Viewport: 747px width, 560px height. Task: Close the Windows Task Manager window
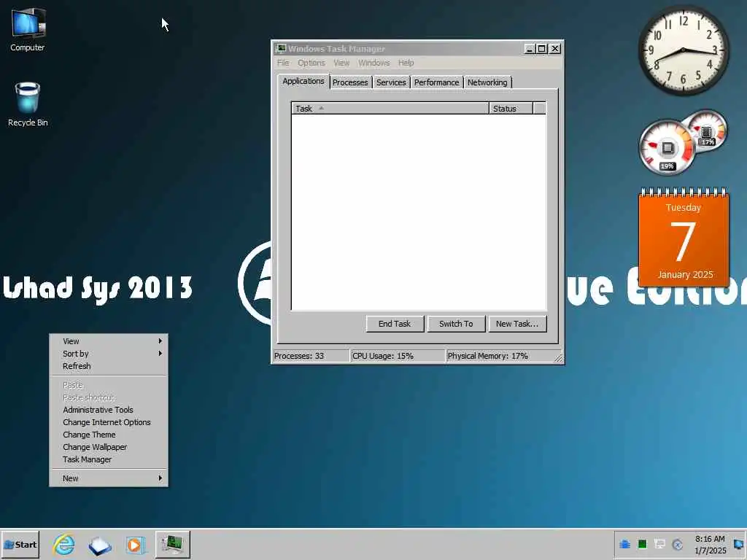pos(555,49)
